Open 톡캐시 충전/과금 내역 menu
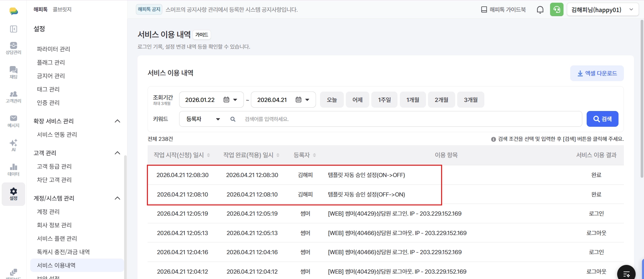Viewport: 644px width, 279px height. pyautogui.click(x=63, y=252)
